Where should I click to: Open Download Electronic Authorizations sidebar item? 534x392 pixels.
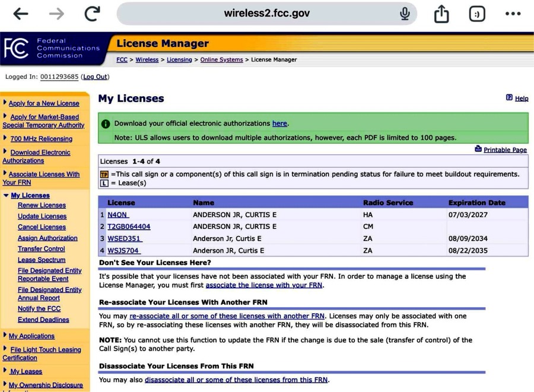pos(36,157)
